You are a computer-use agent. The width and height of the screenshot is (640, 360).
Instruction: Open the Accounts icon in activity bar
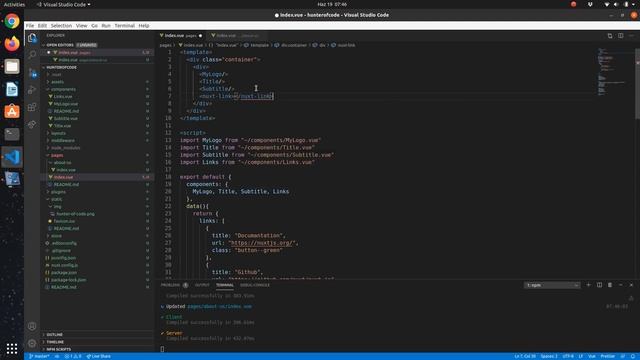pos(32,326)
